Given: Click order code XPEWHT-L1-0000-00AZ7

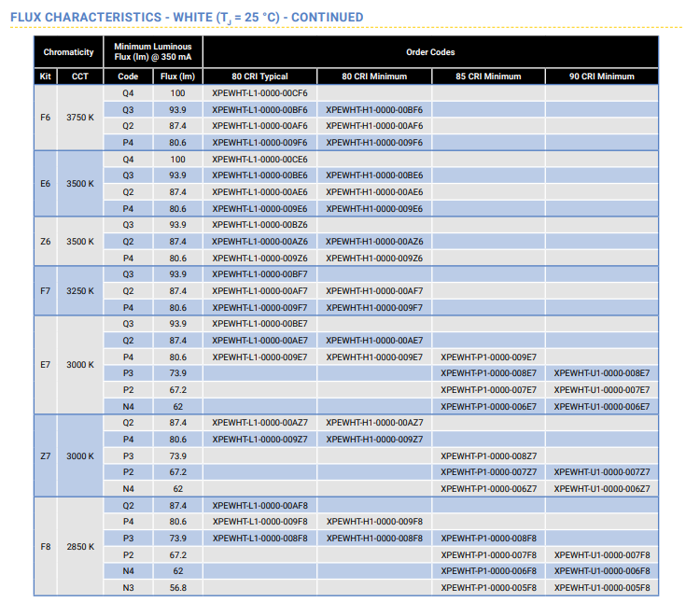Looking at the screenshot, I should (259, 423).
